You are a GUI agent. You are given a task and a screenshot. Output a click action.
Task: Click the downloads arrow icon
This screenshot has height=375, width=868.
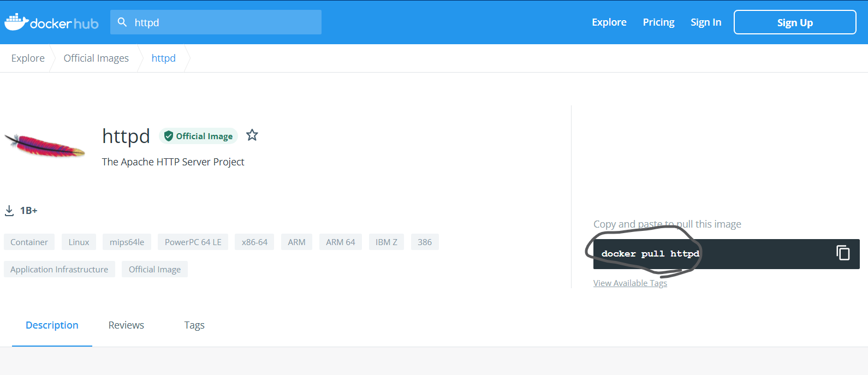9,211
